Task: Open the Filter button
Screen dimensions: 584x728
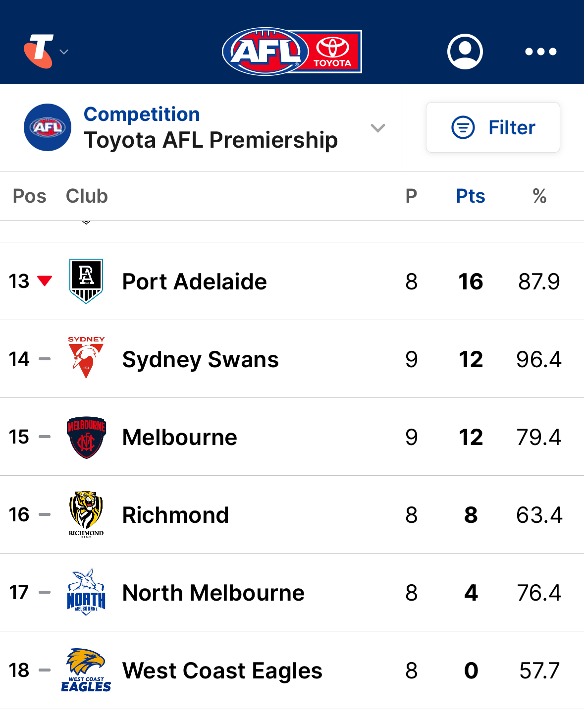Action: [493, 127]
